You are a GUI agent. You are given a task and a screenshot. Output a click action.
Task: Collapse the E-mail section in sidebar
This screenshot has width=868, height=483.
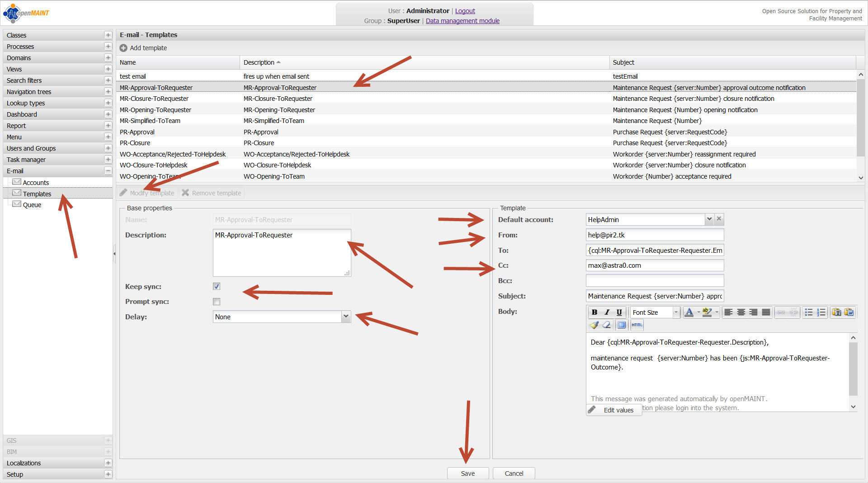pyautogui.click(x=108, y=171)
